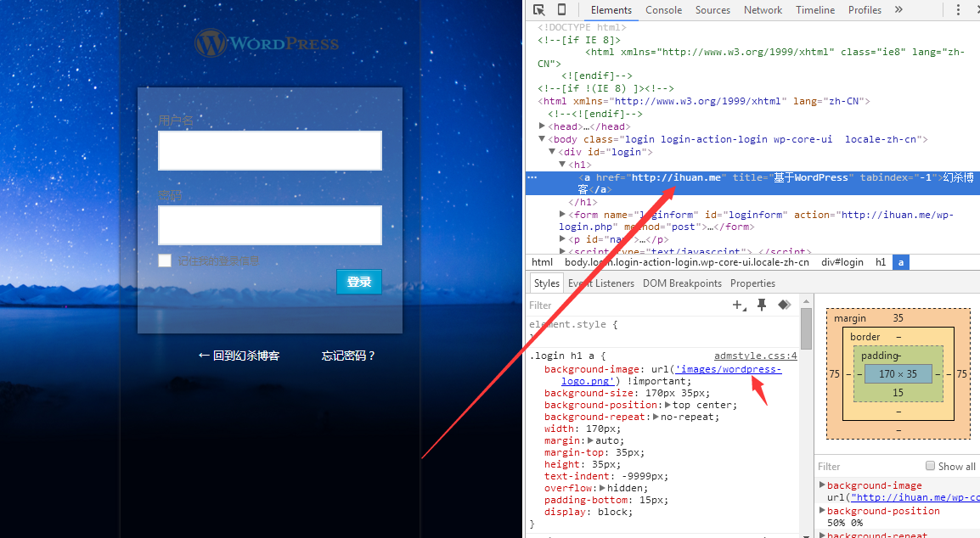Image resolution: width=980 pixels, height=538 pixels.
Task: Click the WordPress logo on login page
Action: 267,43
